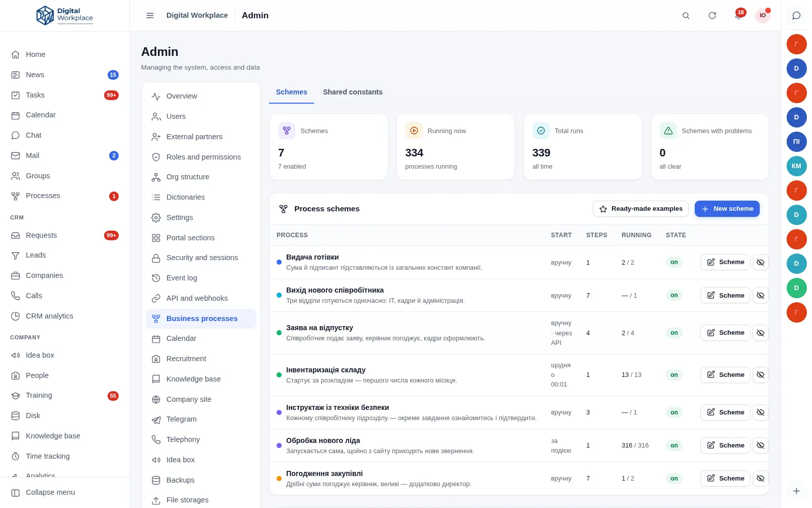Open Roles and permissions section
Image resolution: width=812 pixels, height=508 pixels.
[201, 157]
